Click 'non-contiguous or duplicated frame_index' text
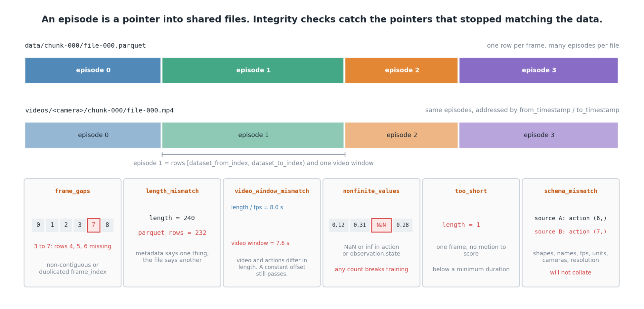This screenshot has width=644, height=309. click(x=72, y=268)
